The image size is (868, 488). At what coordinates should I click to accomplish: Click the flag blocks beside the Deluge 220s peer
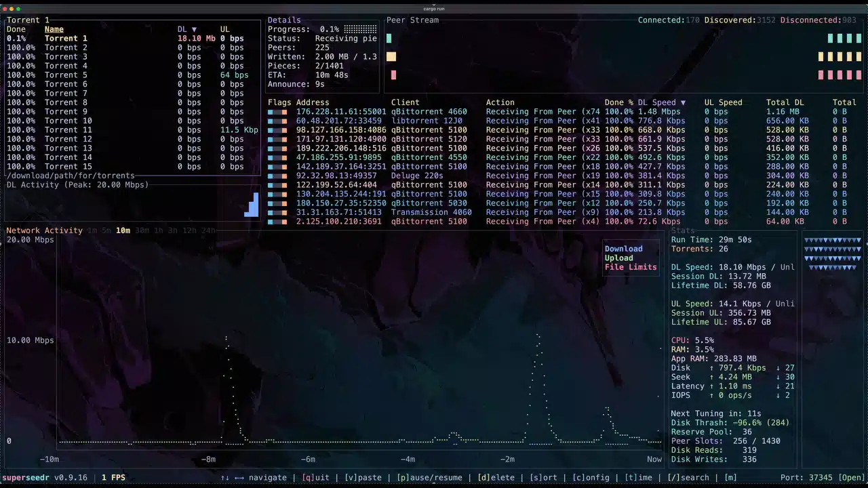(x=278, y=176)
